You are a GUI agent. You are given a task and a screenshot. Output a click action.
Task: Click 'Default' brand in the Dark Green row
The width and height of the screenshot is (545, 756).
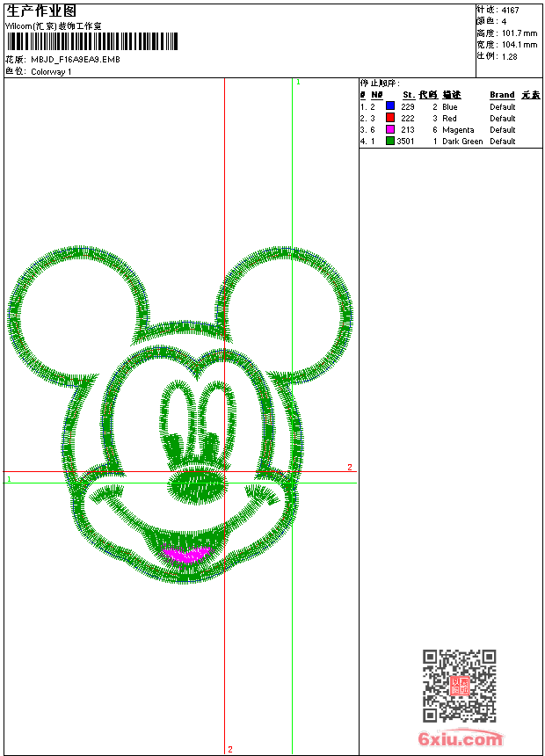click(x=503, y=142)
